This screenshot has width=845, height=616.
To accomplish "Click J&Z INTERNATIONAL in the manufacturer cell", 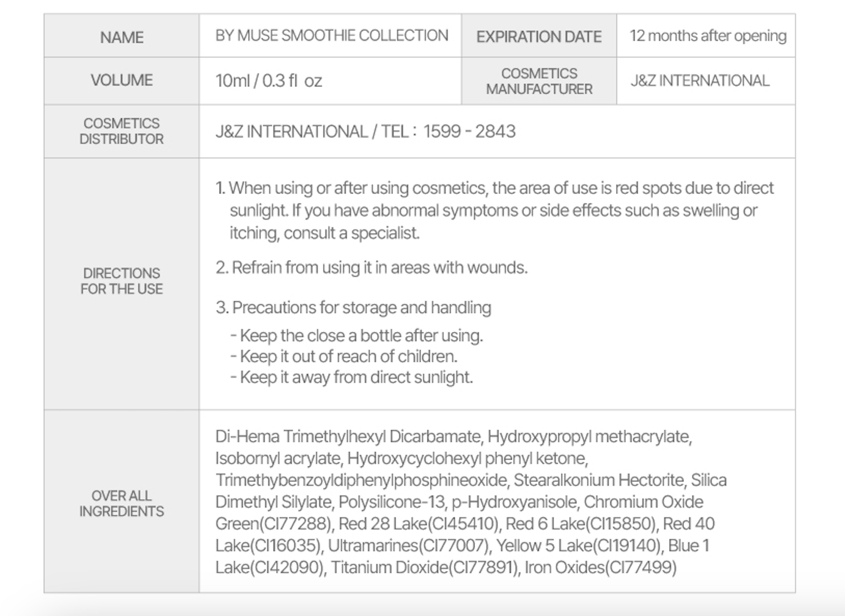I will [700, 81].
